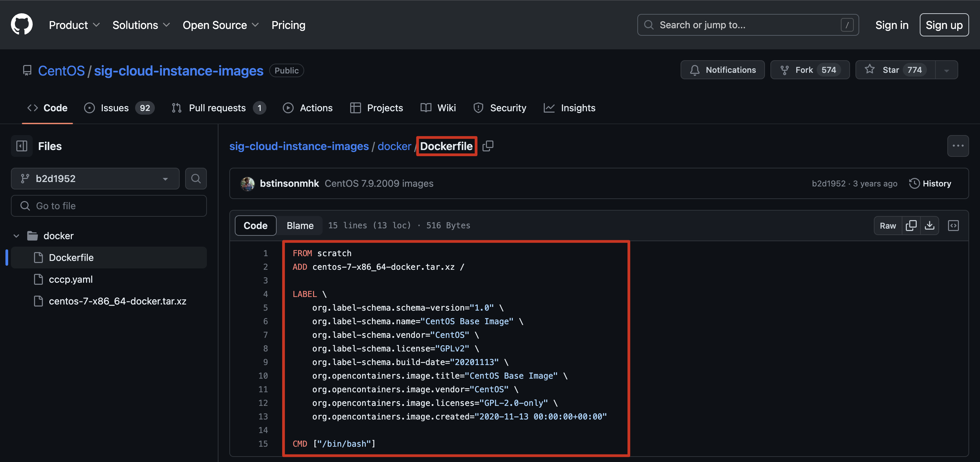The image size is (980, 462).
Task: Click the Notifications bell button
Action: click(722, 70)
